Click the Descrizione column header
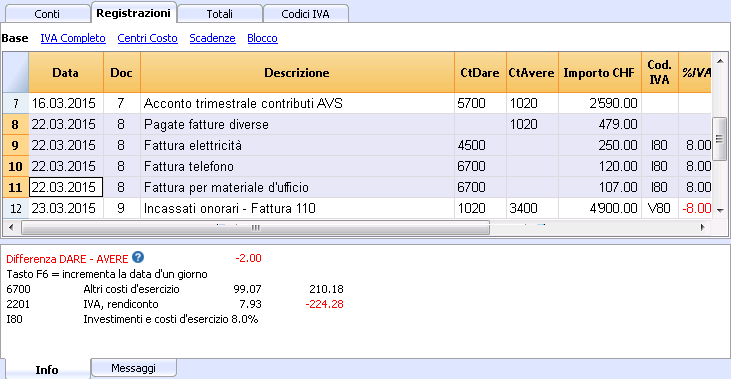 (x=297, y=72)
